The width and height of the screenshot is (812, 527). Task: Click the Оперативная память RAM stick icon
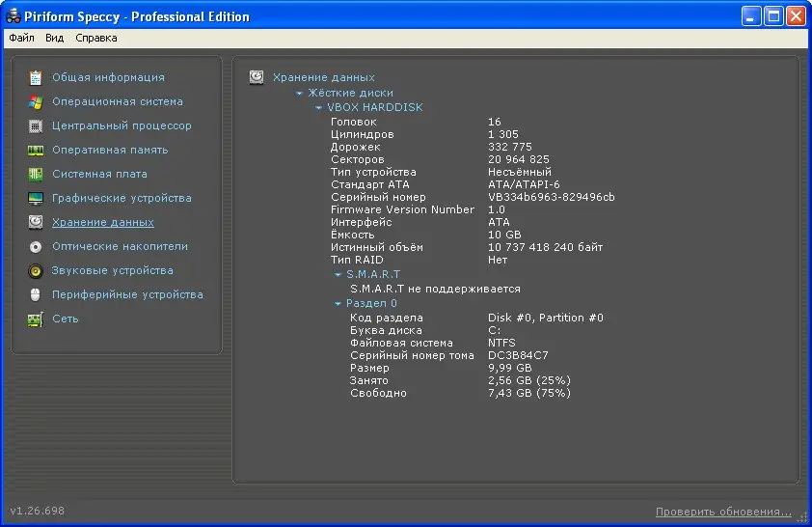tap(36, 151)
